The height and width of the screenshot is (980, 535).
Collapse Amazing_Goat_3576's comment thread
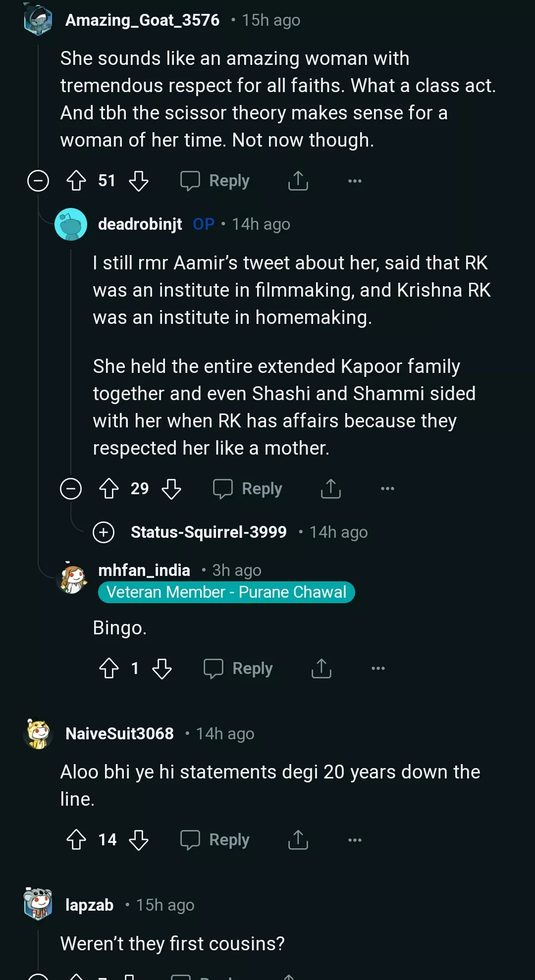coord(38,181)
